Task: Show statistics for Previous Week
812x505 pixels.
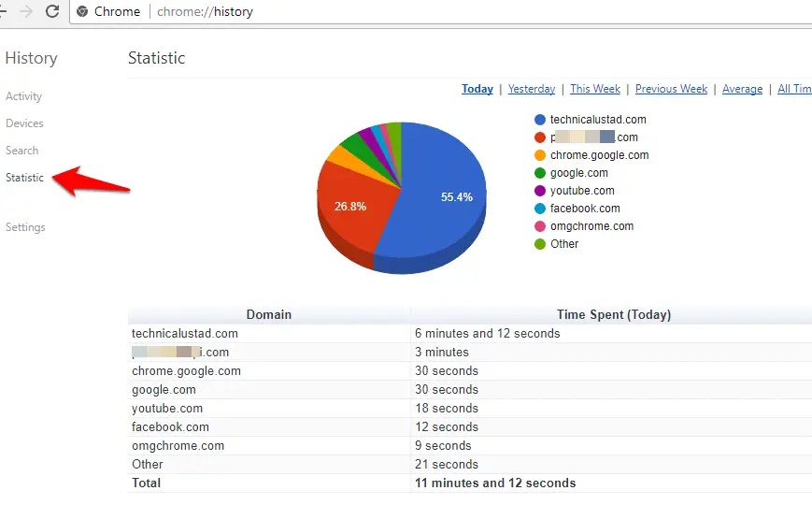Action: click(x=671, y=89)
